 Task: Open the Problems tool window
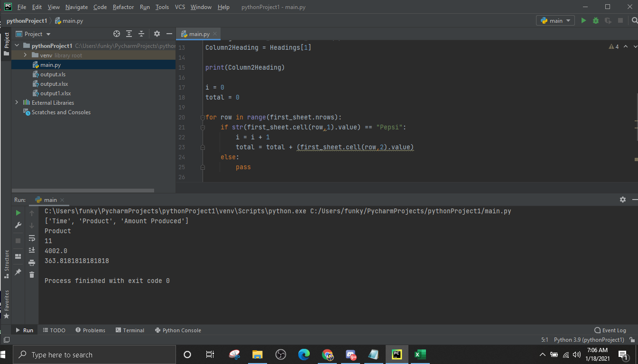(x=90, y=330)
